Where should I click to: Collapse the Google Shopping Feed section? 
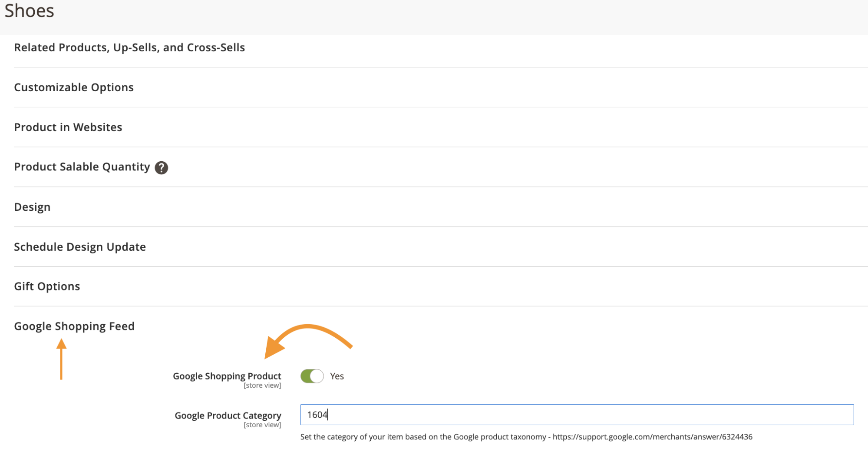[x=74, y=326]
